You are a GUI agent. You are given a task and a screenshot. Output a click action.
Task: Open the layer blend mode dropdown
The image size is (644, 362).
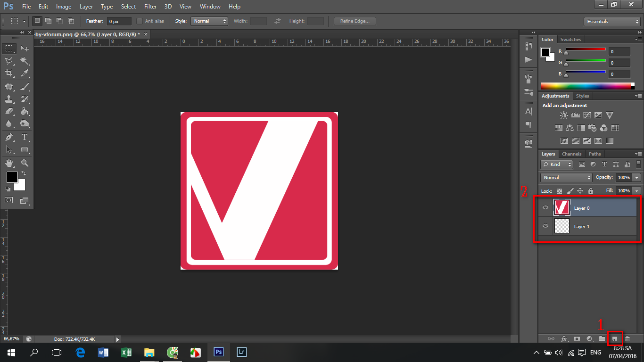[566, 178]
